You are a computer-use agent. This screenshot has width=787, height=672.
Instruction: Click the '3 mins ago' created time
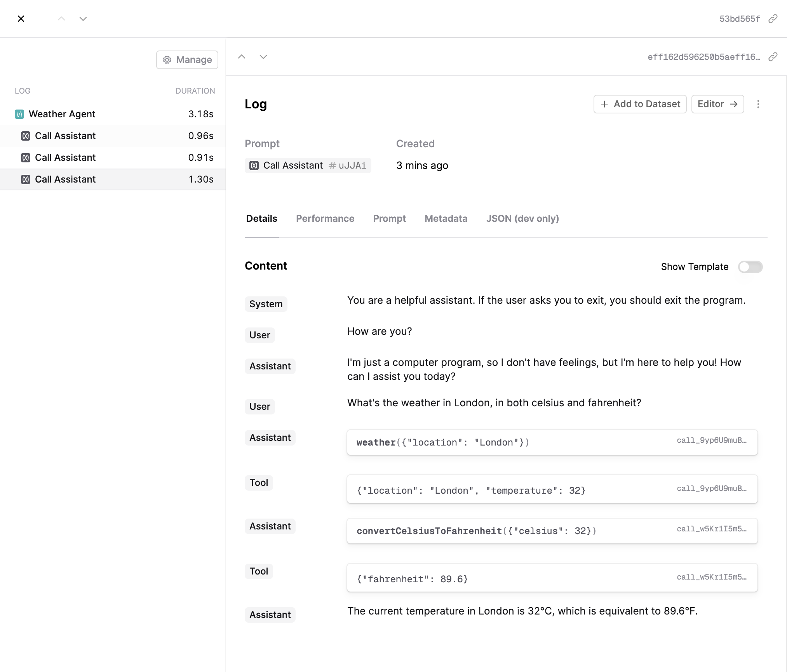tap(422, 165)
